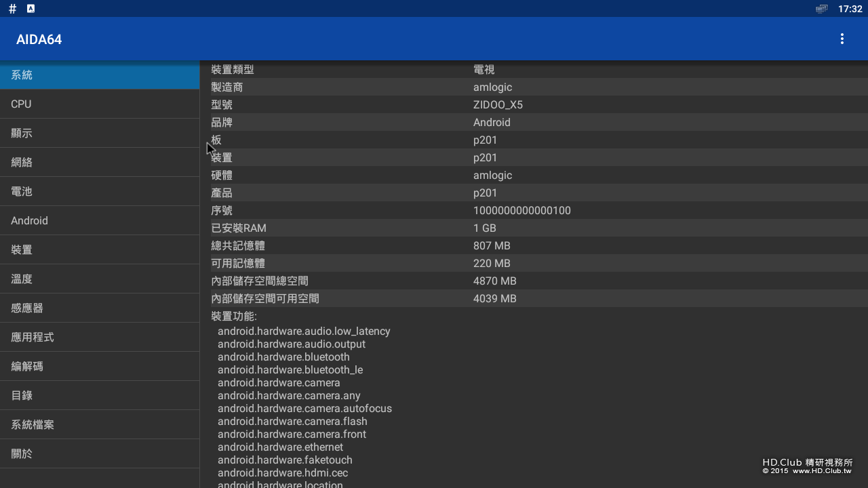Select the 807 MB value

(x=492, y=246)
